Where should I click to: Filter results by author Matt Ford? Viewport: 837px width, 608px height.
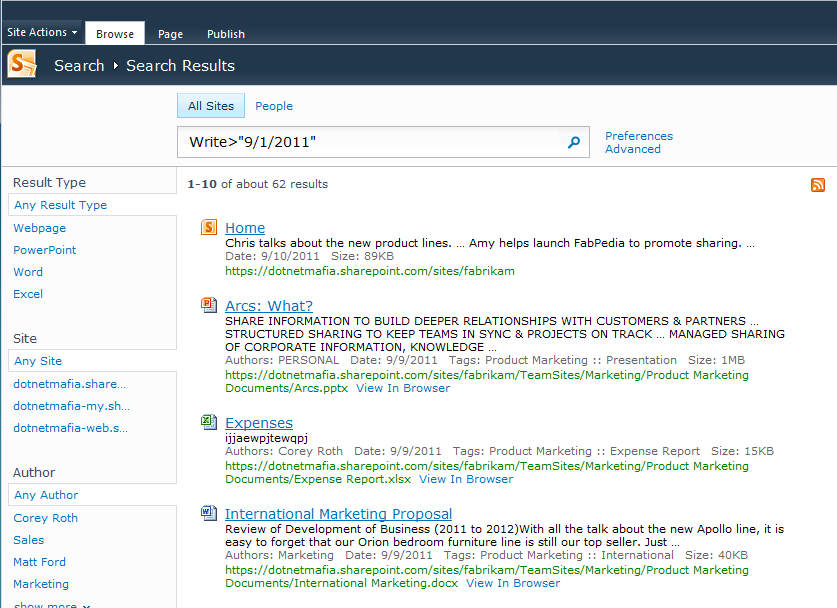[40, 562]
